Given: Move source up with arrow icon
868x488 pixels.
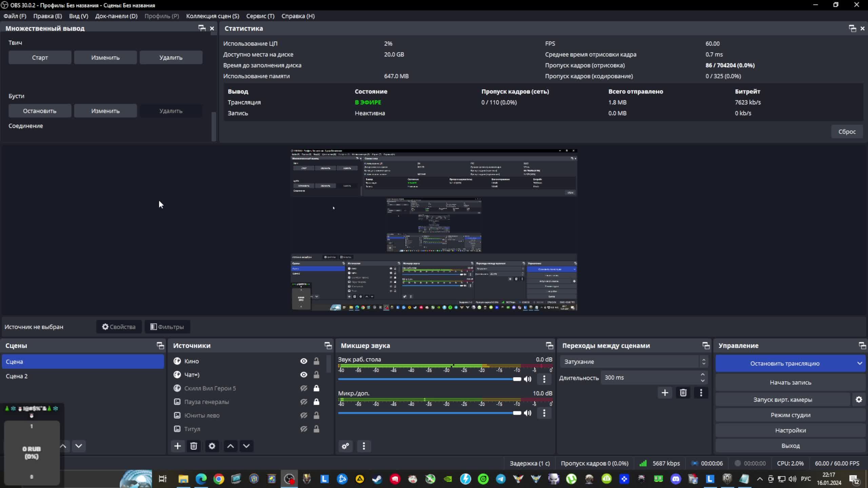Looking at the screenshot, I should pyautogui.click(x=230, y=446).
